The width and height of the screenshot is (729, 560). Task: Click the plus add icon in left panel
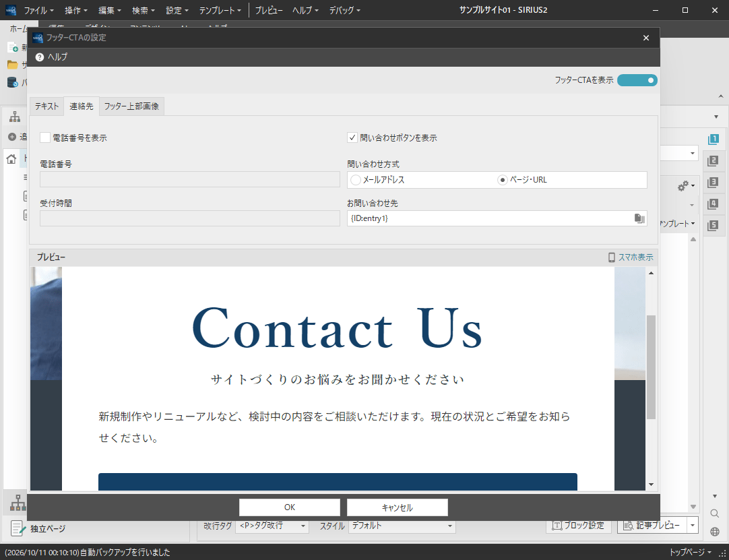(x=13, y=137)
